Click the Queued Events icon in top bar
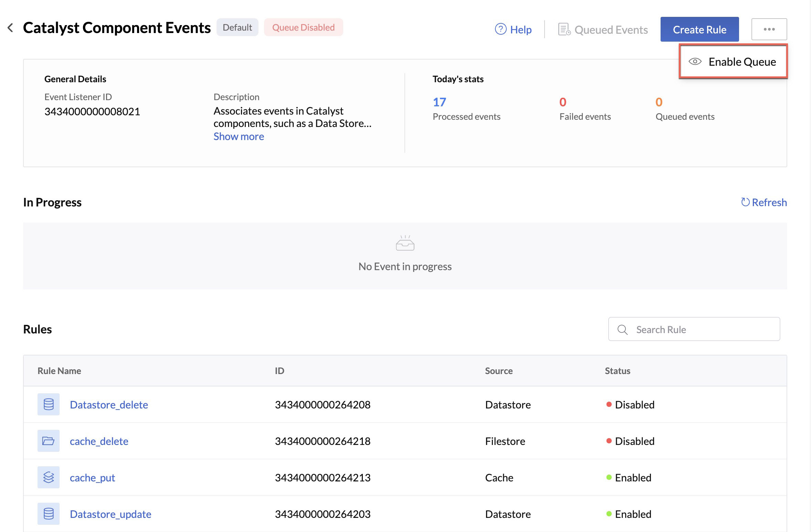This screenshot has width=811, height=532. [x=562, y=27]
